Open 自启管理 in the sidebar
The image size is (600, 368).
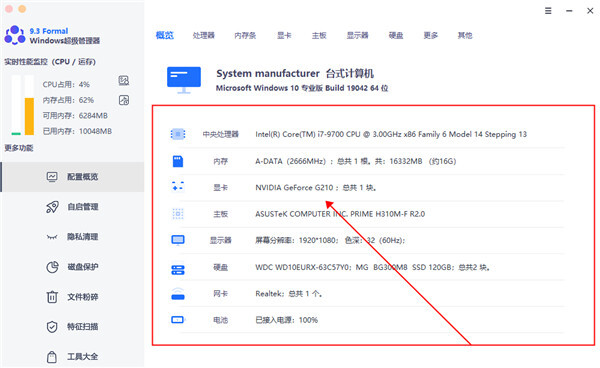[x=73, y=207]
